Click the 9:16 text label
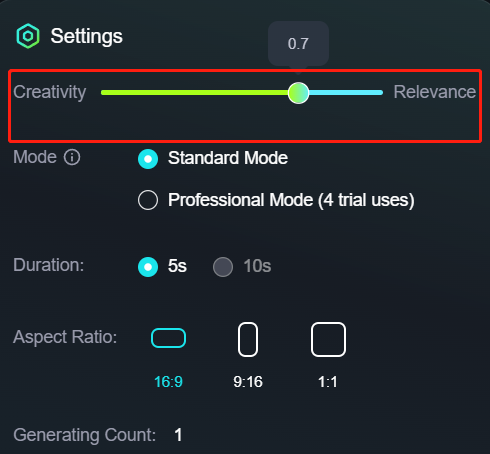The width and height of the screenshot is (490, 454). tap(248, 382)
